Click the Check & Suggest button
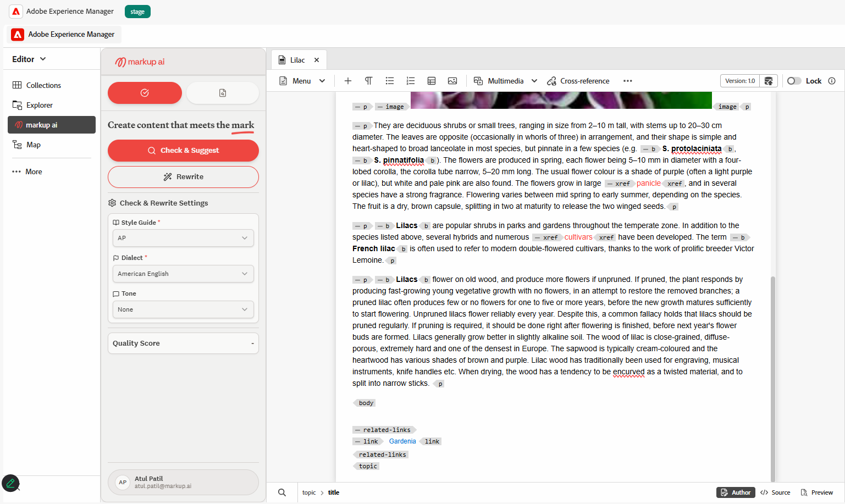This screenshot has height=504, width=845. pyautogui.click(x=183, y=151)
